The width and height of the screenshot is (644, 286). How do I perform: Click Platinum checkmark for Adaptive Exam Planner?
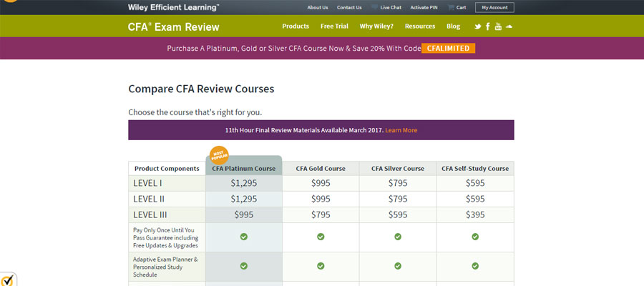243,266
